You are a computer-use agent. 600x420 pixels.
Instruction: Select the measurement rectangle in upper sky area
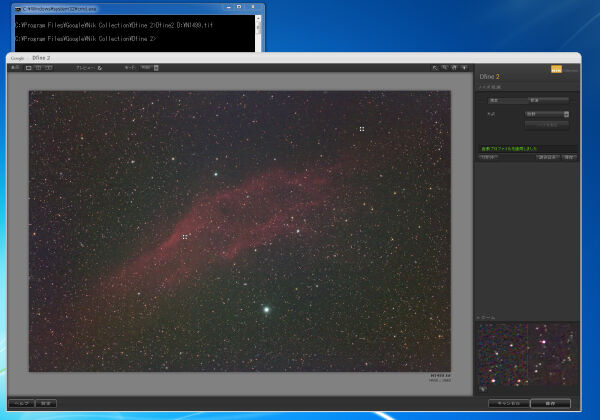point(362,129)
